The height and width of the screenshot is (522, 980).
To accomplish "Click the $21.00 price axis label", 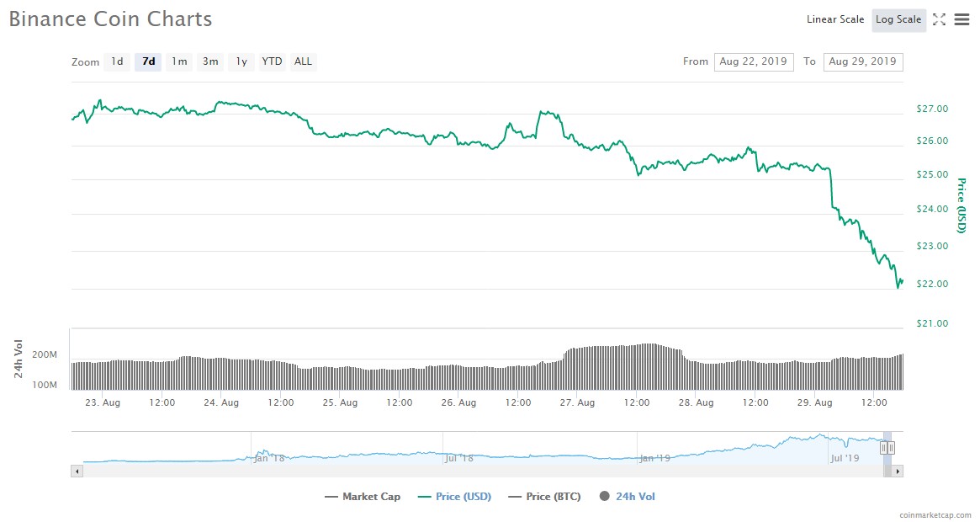I will (932, 323).
